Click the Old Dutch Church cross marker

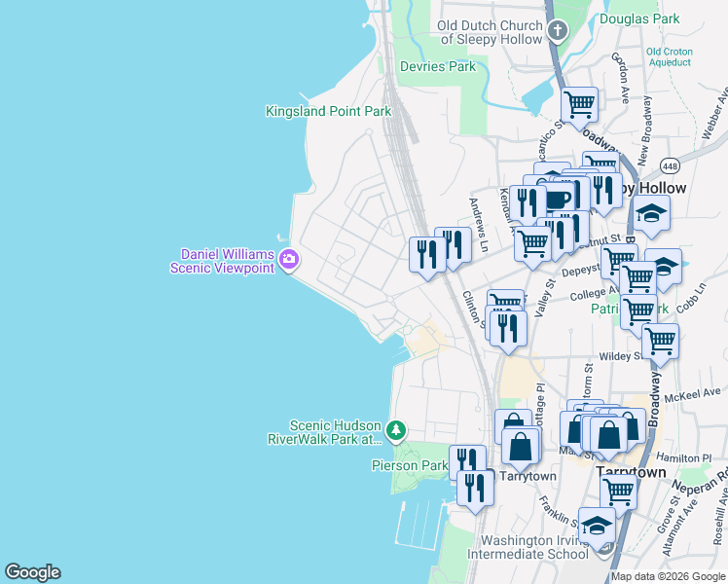(x=558, y=31)
